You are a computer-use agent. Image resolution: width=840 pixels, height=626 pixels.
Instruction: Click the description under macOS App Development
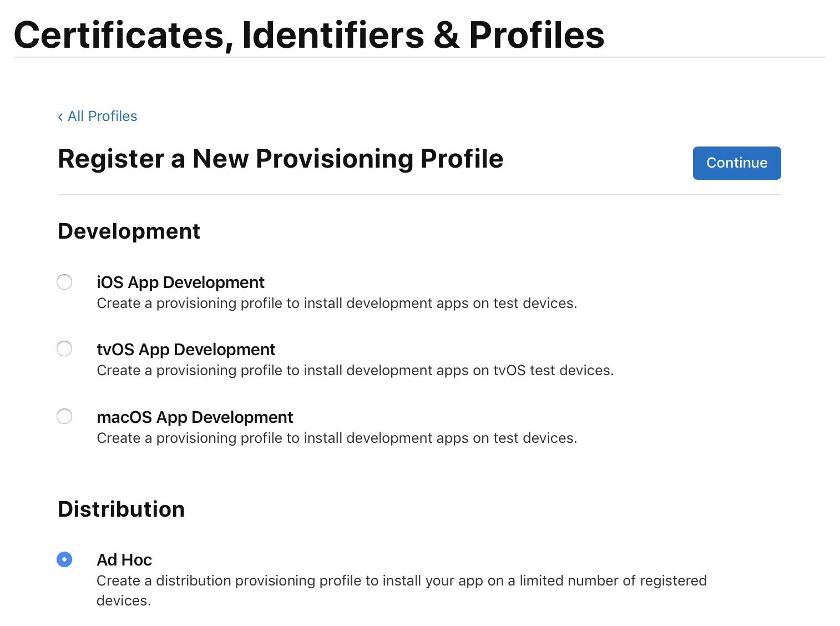(x=337, y=438)
